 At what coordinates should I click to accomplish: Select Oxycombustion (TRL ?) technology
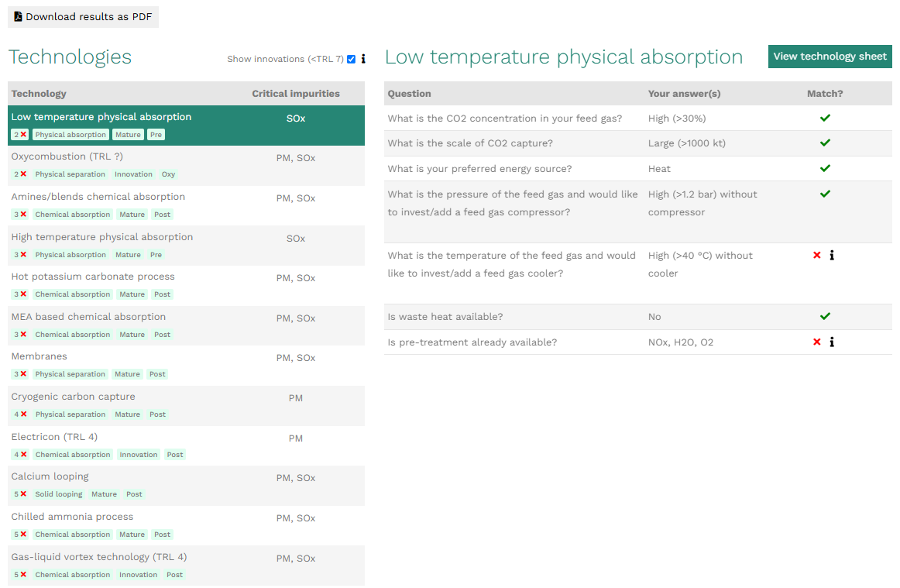67,156
